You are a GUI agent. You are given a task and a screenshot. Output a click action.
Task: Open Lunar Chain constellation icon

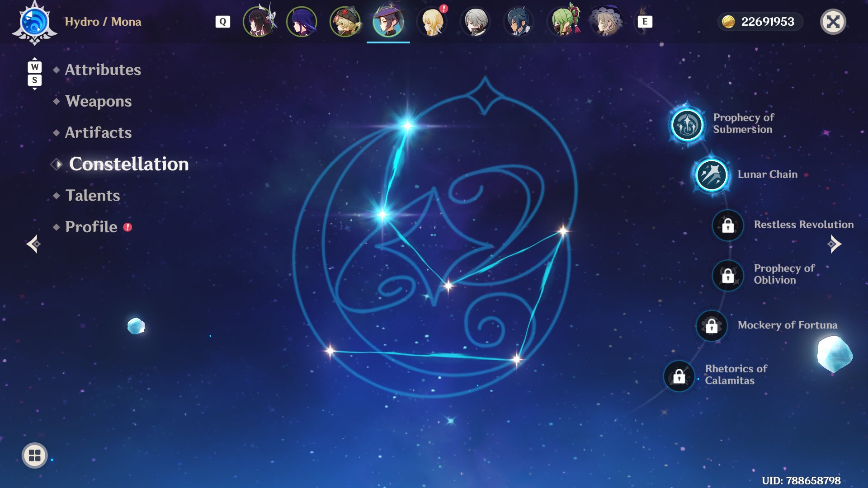[x=712, y=175]
